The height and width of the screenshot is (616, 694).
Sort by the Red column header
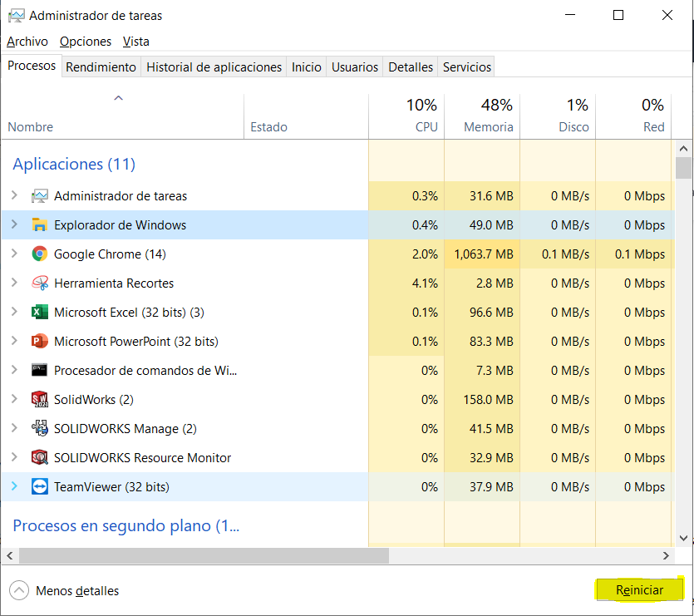633,116
